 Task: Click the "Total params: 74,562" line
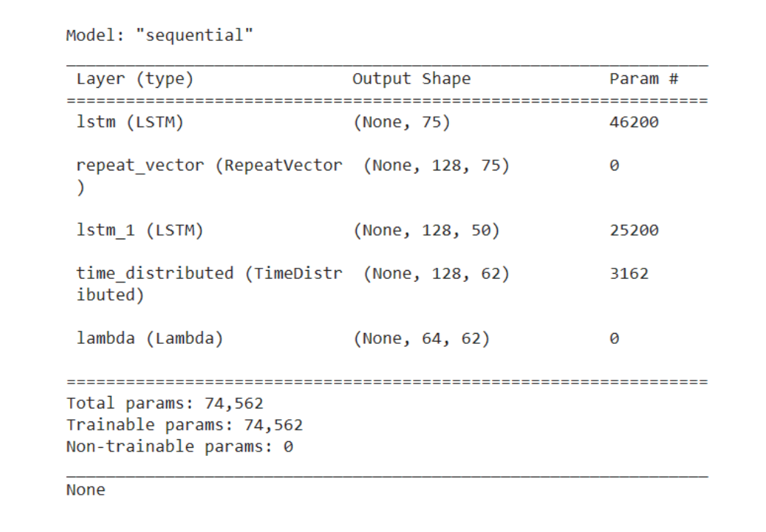pyautogui.click(x=165, y=403)
